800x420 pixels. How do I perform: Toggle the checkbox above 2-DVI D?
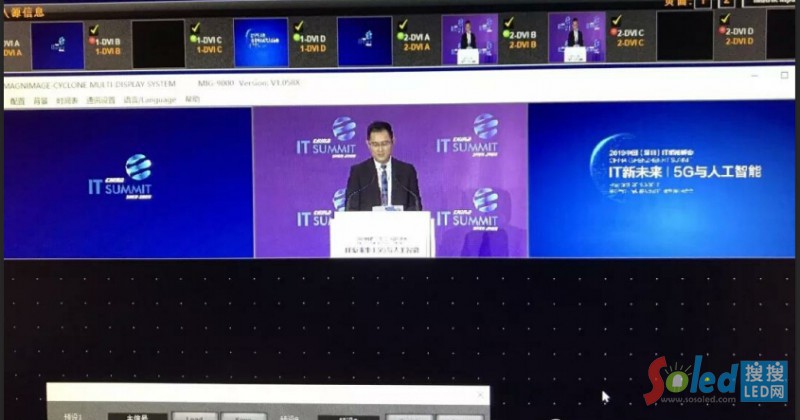click(725, 19)
